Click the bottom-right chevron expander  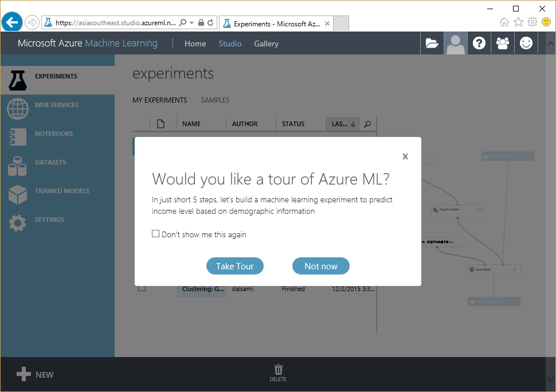click(550, 378)
